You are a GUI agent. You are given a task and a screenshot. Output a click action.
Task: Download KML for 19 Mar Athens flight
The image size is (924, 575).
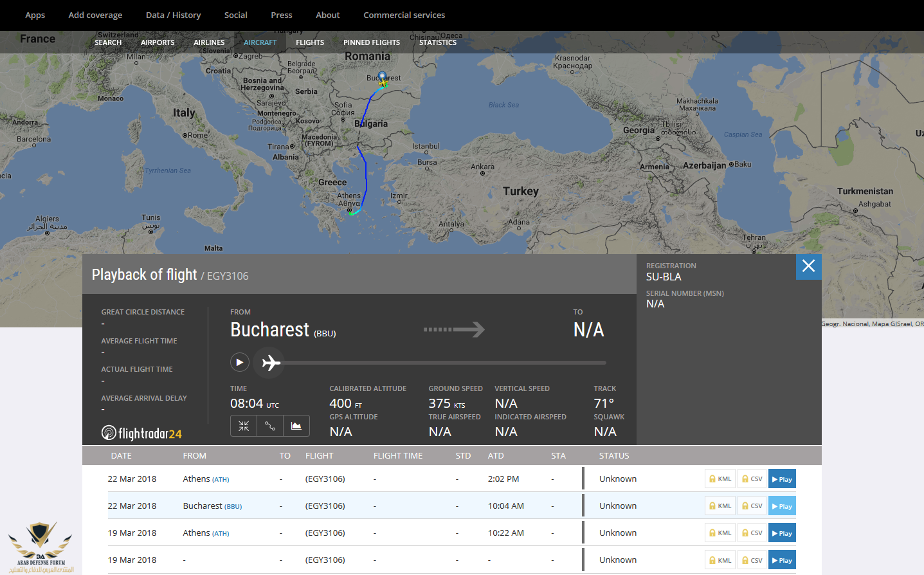720,533
